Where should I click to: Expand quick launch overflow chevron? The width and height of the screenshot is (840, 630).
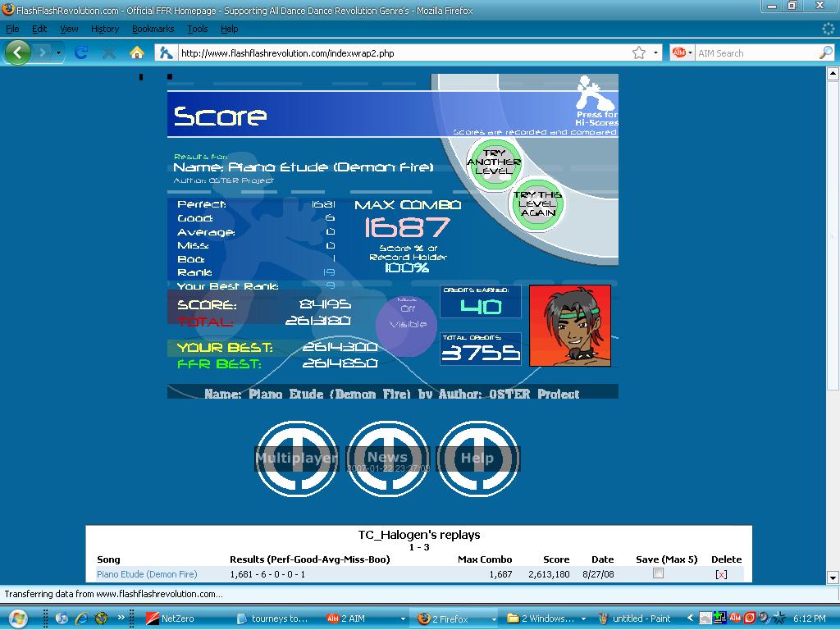(x=121, y=617)
